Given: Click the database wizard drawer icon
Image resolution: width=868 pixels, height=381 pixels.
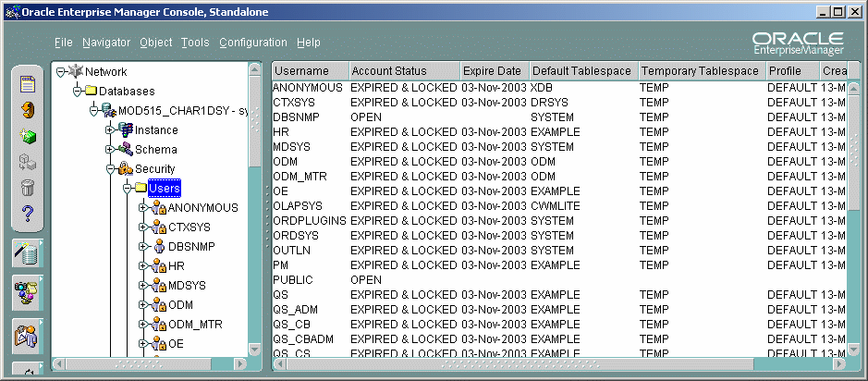Looking at the screenshot, I should (x=27, y=253).
